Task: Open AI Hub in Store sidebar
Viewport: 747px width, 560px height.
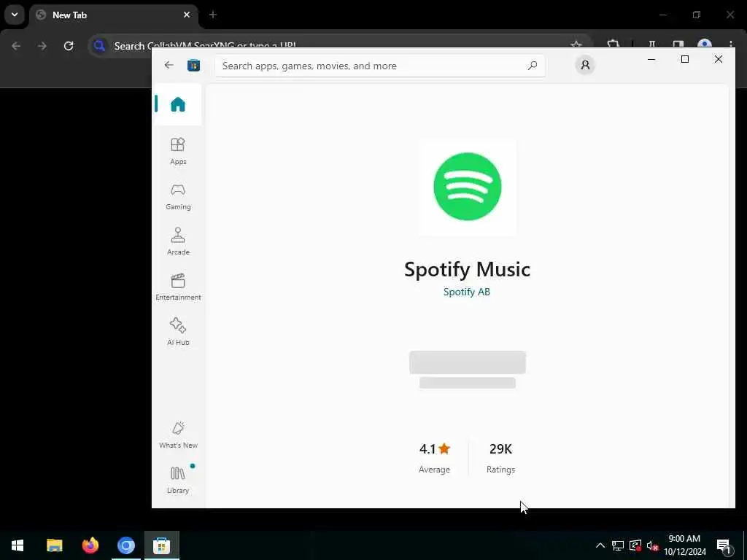Action: [x=178, y=332]
